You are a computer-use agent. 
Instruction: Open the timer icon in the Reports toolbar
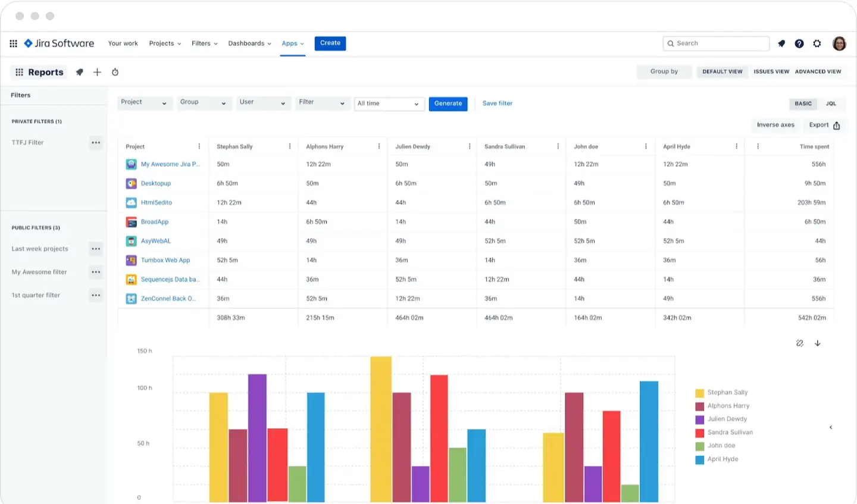click(115, 72)
